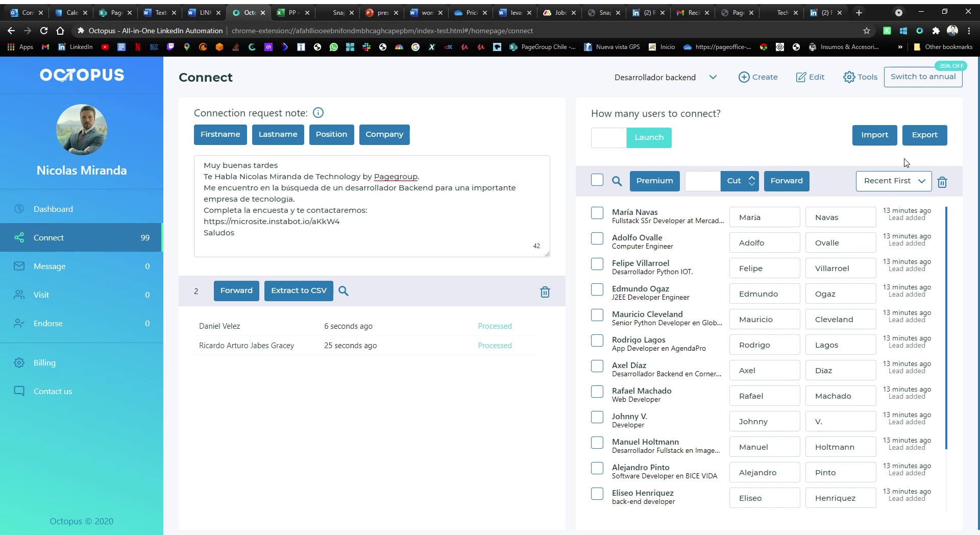Click the Create campaign plus icon
The image size is (980, 535).
[x=744, y=77]
